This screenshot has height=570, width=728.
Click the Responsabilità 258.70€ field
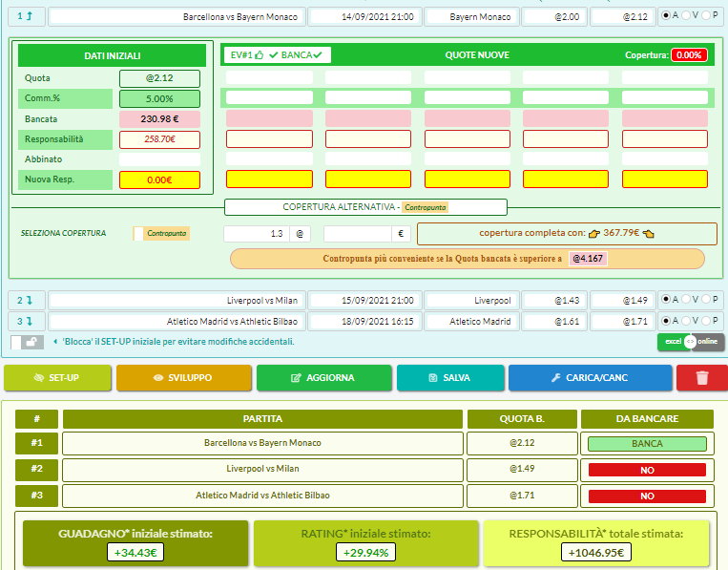point(159,139)
